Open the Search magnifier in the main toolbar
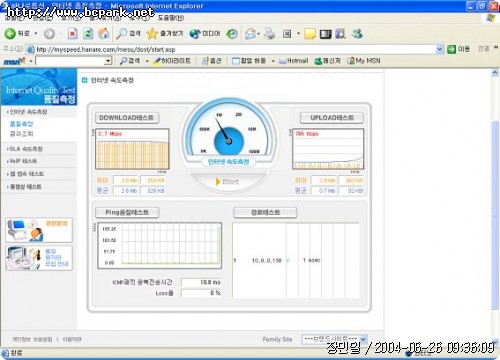The width and height of the screenshot is (500, 360). coord(128,33)
